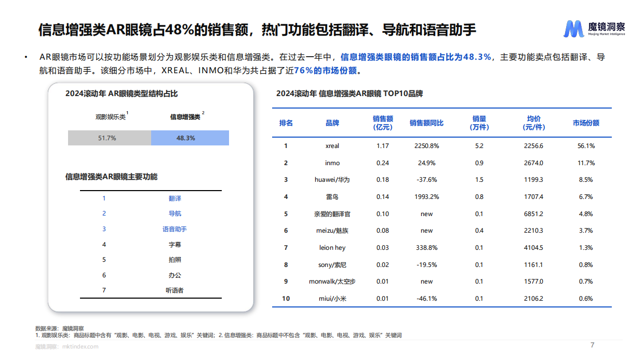Image resolution: width=644 pixels, height=362 pixels.
Task: Click the 市场份额 column header
Action: pos(586,123)
